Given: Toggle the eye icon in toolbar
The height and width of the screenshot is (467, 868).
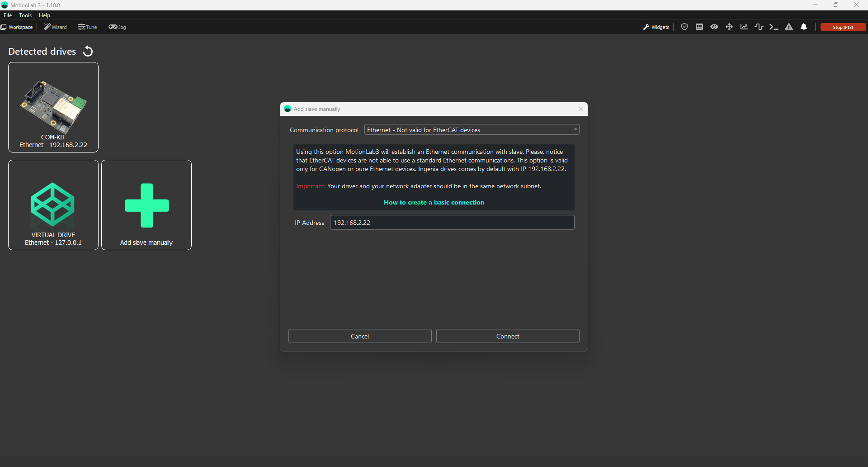Looking at the screenshot, I should click(x=714, y=27).
